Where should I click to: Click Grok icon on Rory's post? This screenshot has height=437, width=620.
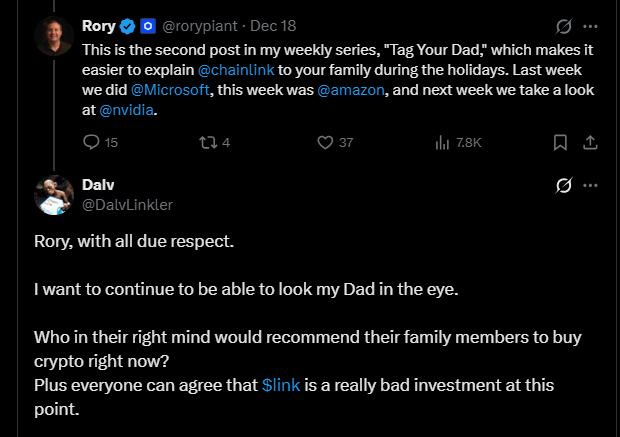click(x=563, y=25)
